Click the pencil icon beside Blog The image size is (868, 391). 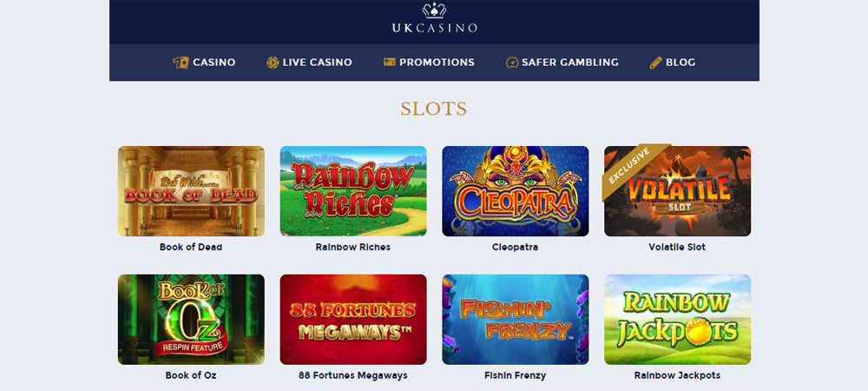pos(655,63)
